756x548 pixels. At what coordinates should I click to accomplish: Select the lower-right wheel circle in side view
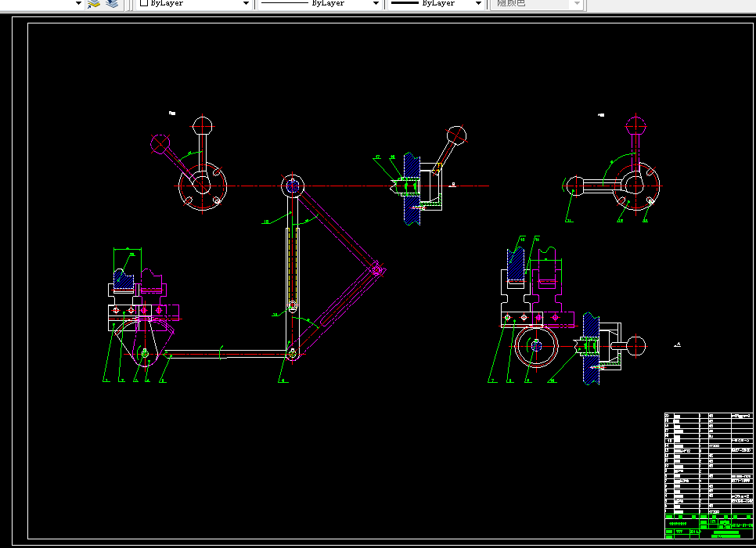(x=536, y=346)
